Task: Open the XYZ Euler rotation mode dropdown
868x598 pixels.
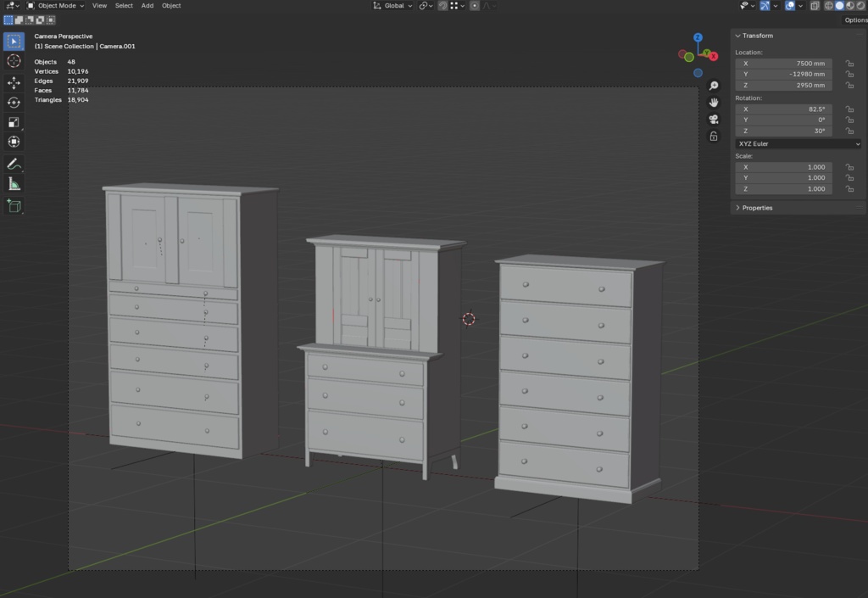Action: (x=798, y=144)
